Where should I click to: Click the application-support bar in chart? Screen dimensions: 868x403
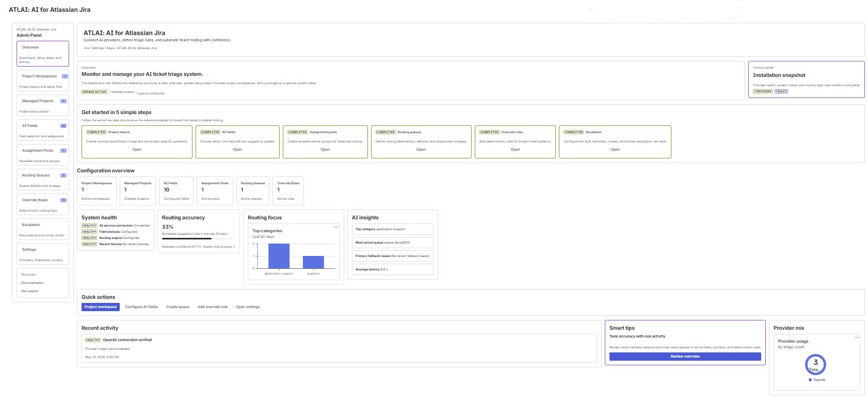(279, 256)
